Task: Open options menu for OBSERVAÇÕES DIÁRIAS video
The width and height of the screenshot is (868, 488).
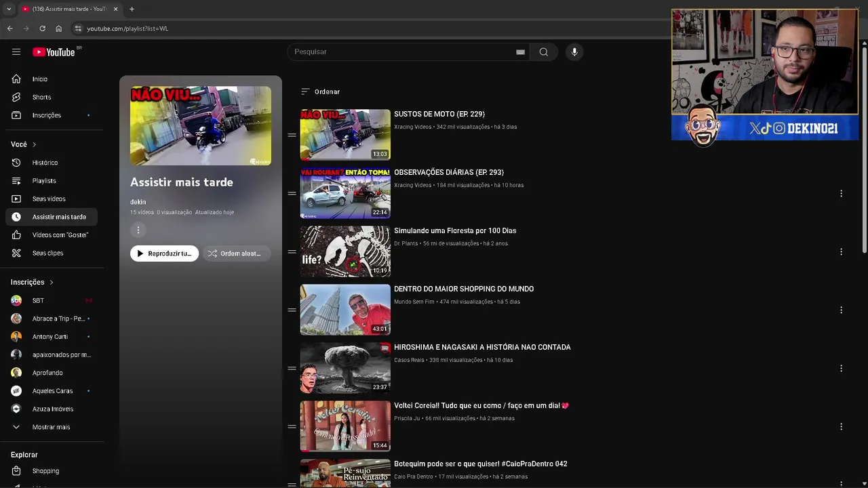Action: [841, 193]
